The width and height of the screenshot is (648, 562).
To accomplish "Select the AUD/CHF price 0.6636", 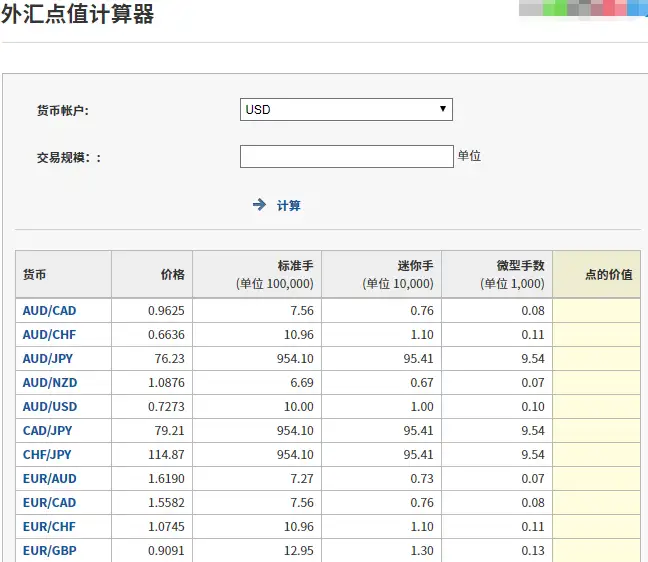I will pyautogui.click(x=166, y=335).
